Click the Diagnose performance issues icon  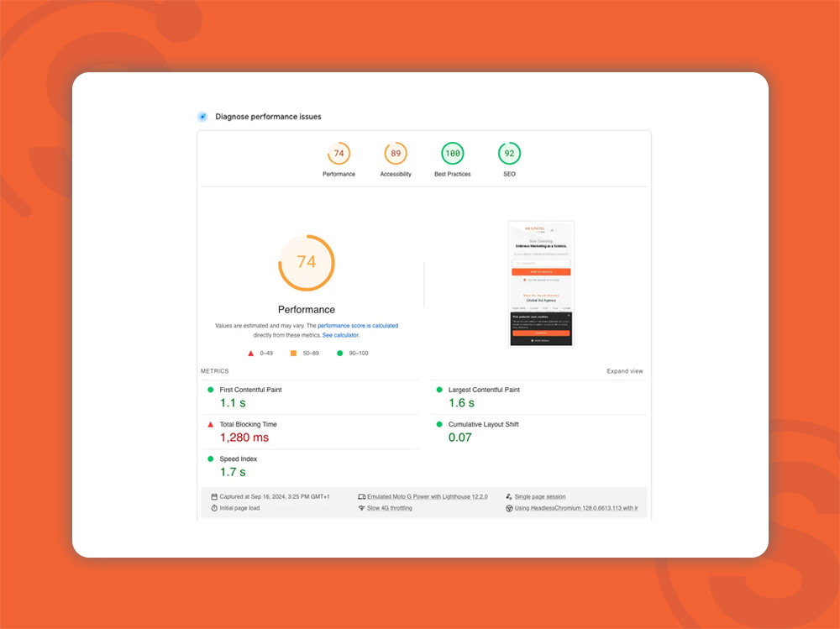(202, 117)
